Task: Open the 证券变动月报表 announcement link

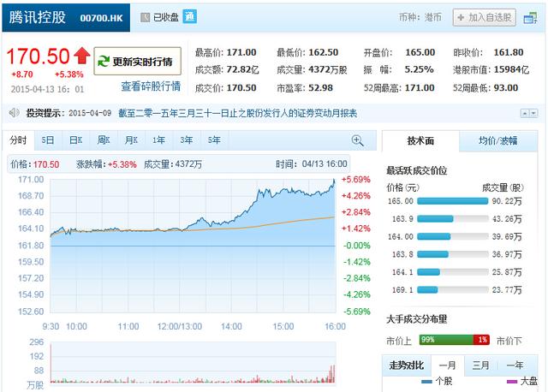Action: pyautogui.click(x=238, y=113)
